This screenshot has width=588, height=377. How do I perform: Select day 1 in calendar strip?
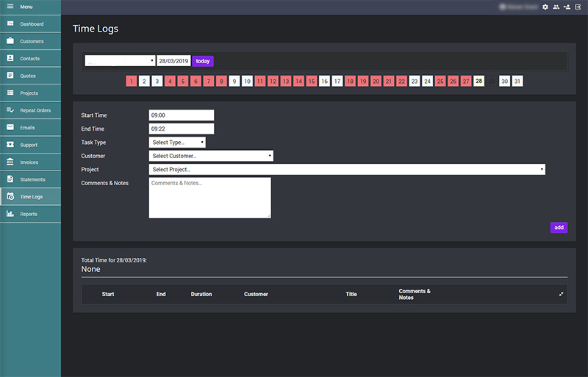tap(132, 81)
